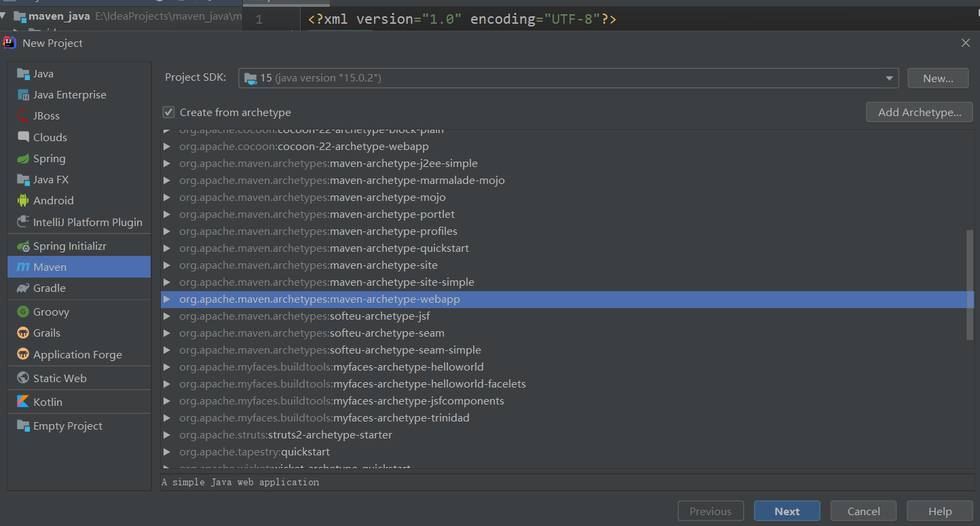
Task: Select Gradle project type
Action: coord(79,288)
